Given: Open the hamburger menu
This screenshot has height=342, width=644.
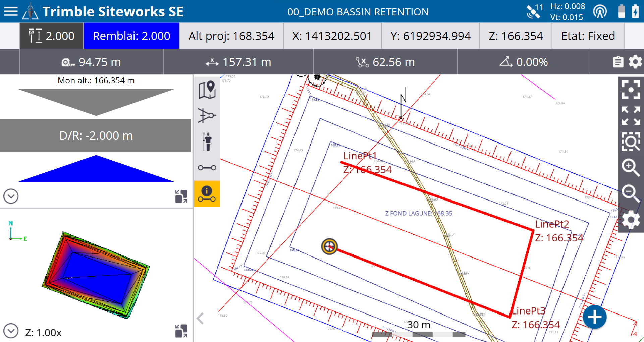Looking at the screenshot, I should (x=11, y=11).
